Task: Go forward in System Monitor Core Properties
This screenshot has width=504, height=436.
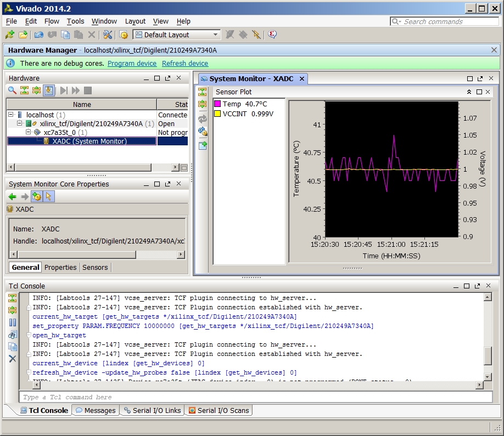Action: 25,196
